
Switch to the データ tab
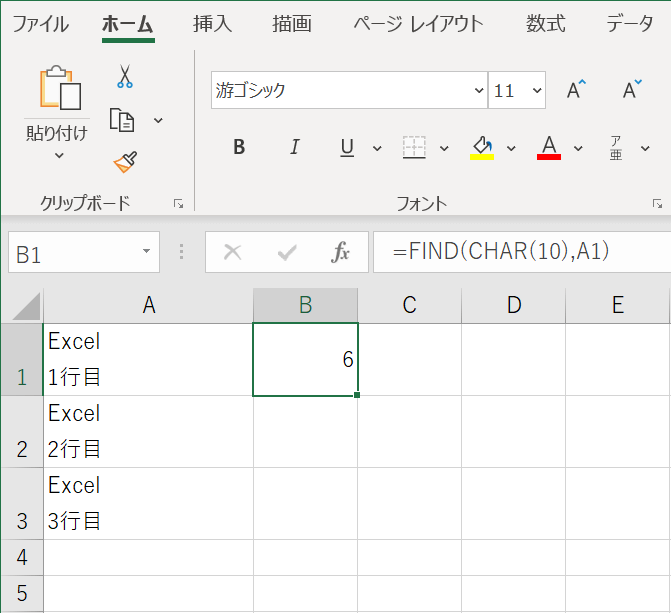click(630, 24)
